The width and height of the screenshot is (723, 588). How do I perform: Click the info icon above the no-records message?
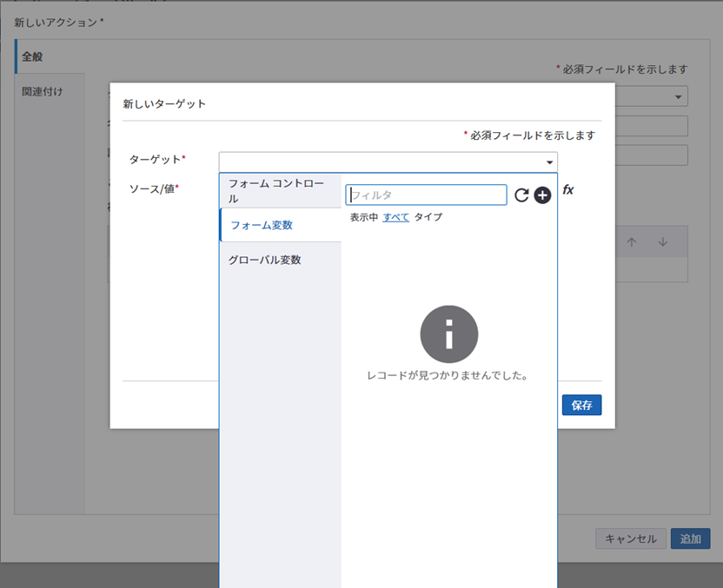449,334
